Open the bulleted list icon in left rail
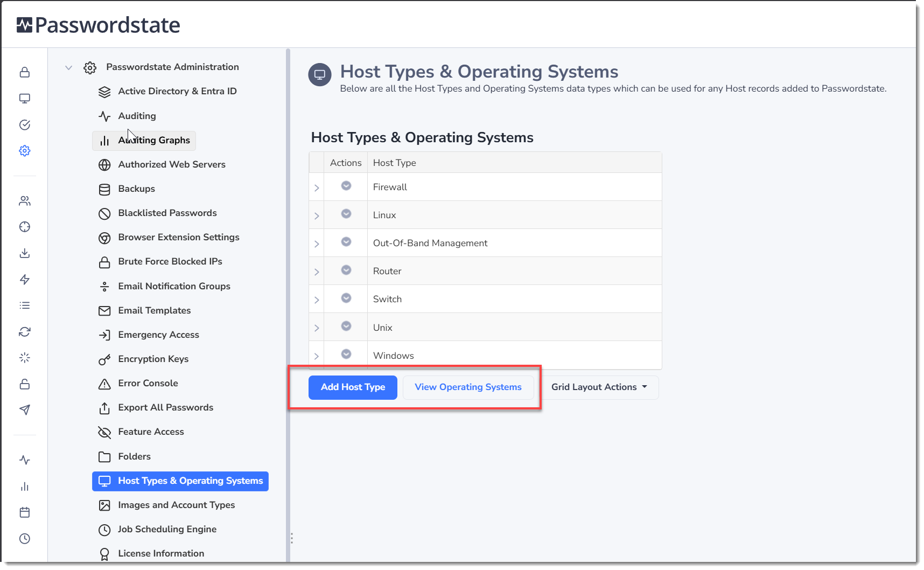The width and height of the screenshot is (924, 570). pyautogui.click(x=25, y=305)
